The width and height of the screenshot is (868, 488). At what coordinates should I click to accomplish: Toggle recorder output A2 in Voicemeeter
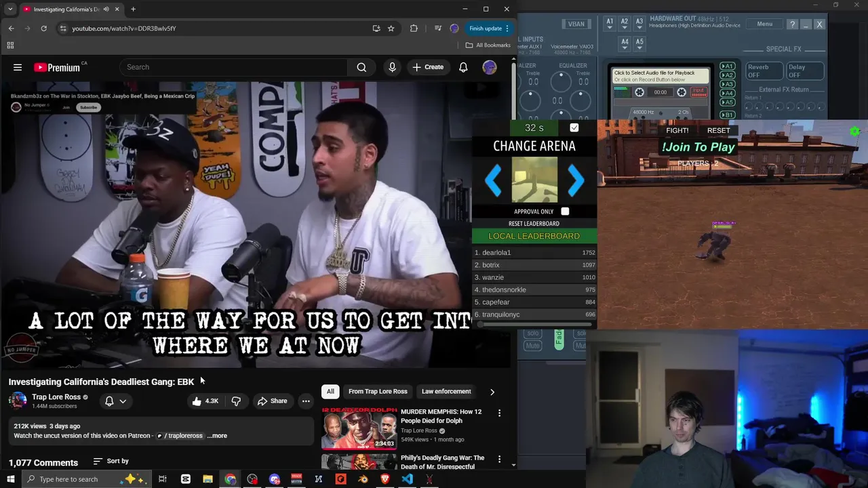(727, 76)
